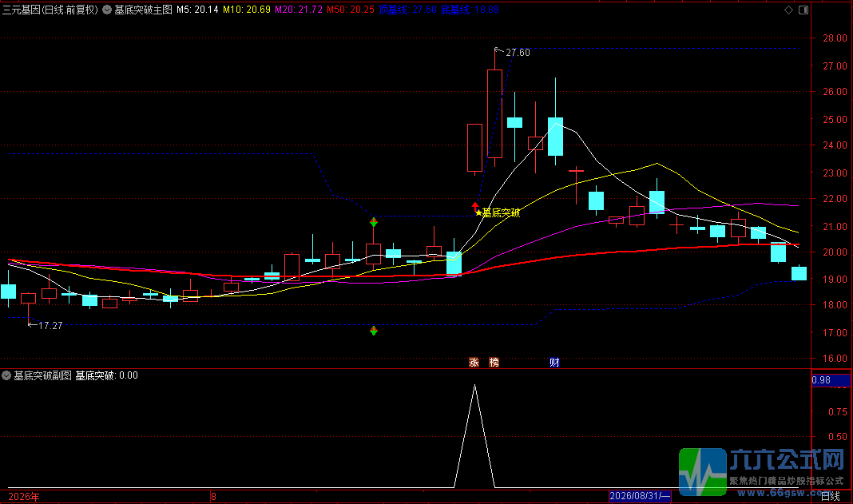Click the diamond icon in the chart header
Screen dimensions: 853x504
coord(789,10)
